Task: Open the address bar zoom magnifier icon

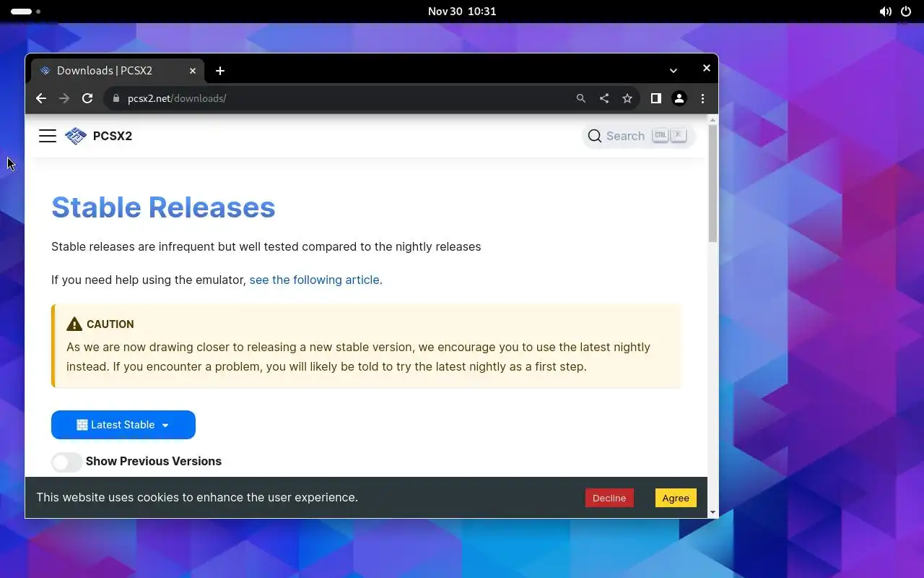Action: tap(581, 98)
